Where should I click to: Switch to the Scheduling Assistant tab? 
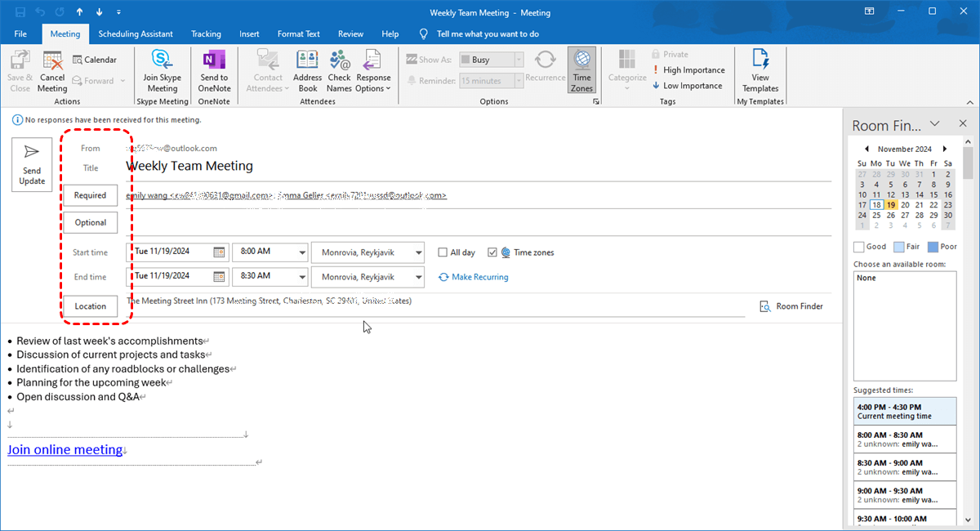pyautogui.click(x=136, y=34)
